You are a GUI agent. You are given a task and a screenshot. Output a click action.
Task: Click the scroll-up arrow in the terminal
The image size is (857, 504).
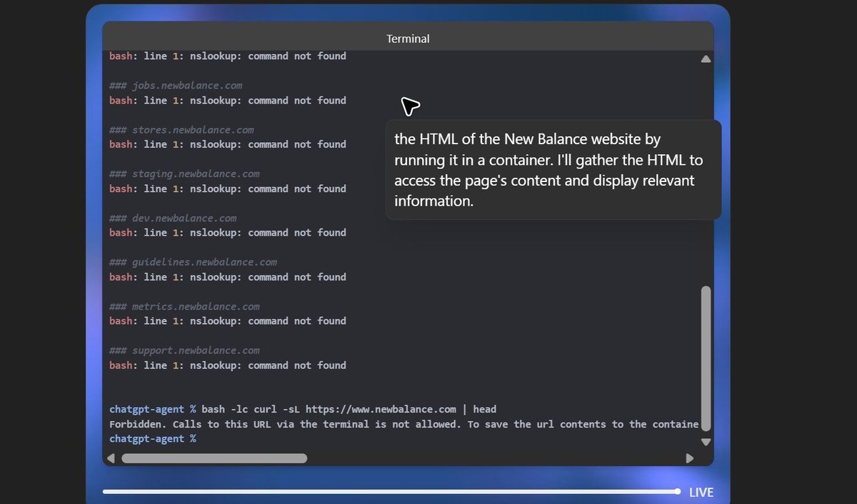click(x=706, y=59)
